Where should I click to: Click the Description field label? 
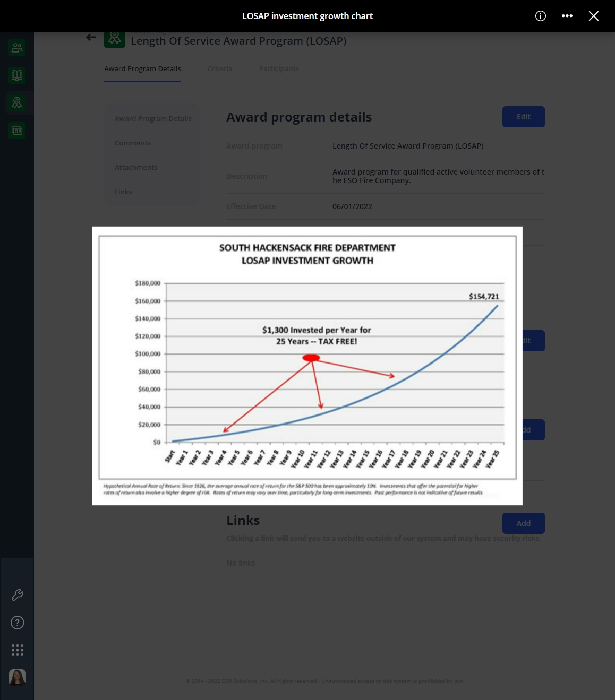coord(247,176)
